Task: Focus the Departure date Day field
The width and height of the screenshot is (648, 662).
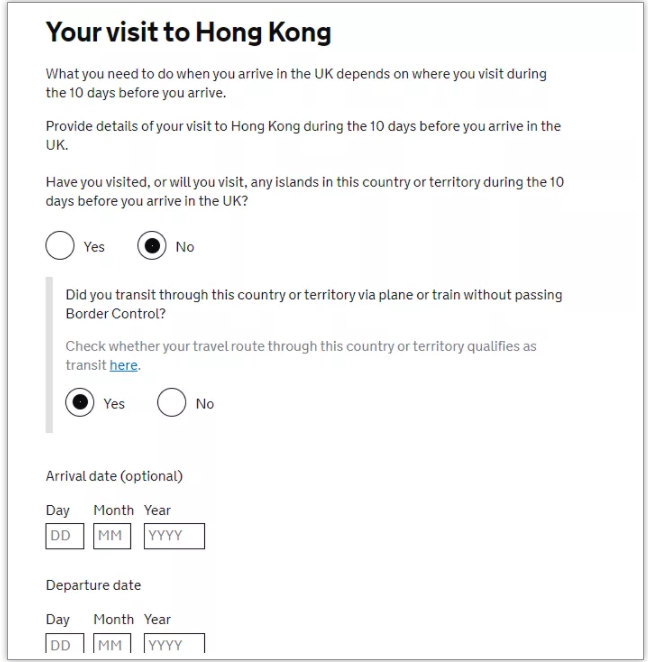Action: [65, 643]
